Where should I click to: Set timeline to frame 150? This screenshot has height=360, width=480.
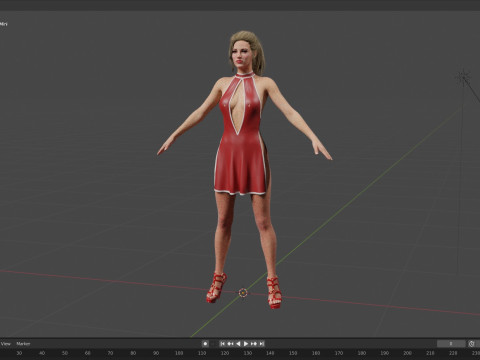point(293,353)
